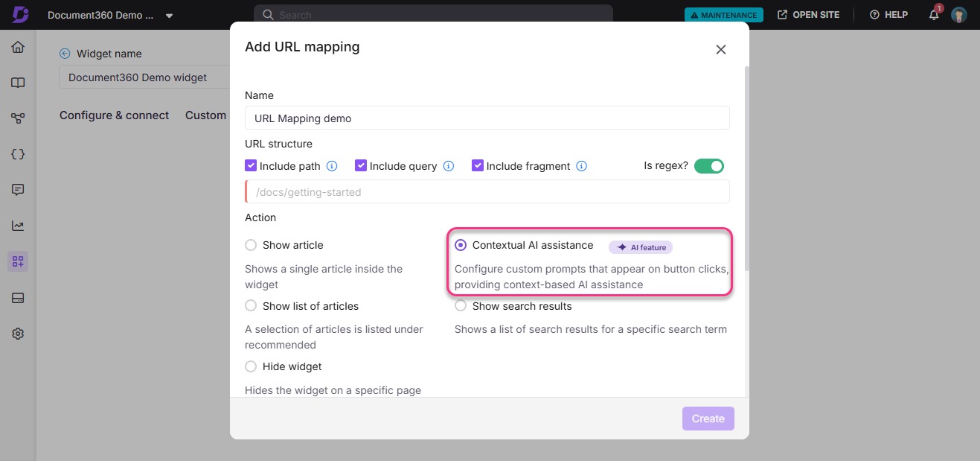
Task: Switch to Configure & connect tab
Action: 115,115
